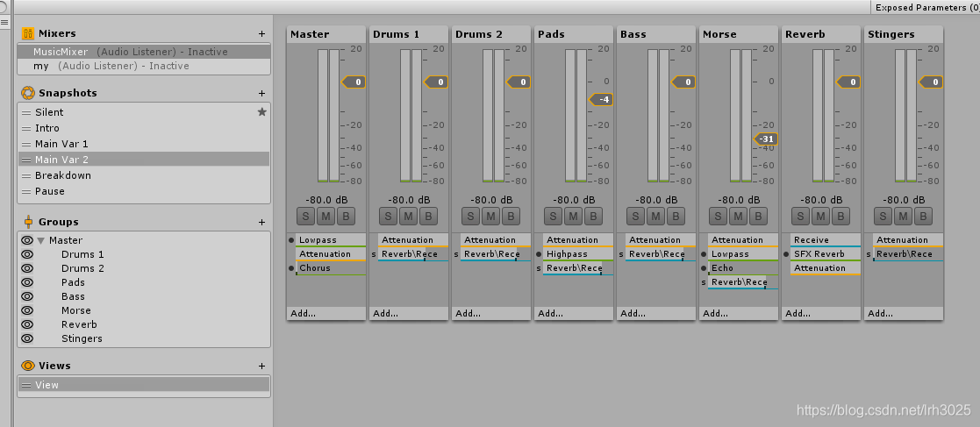Click the Groups panel fader icon

(28, 222)
